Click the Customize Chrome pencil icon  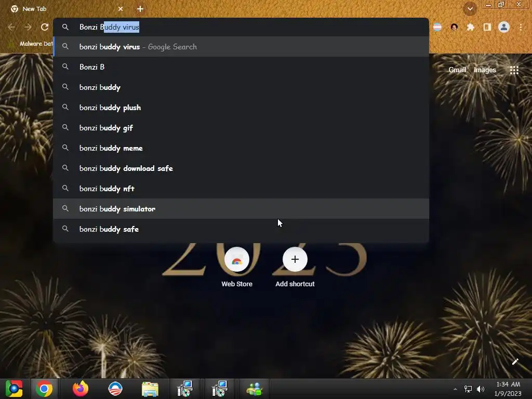(x=515, y=362)
